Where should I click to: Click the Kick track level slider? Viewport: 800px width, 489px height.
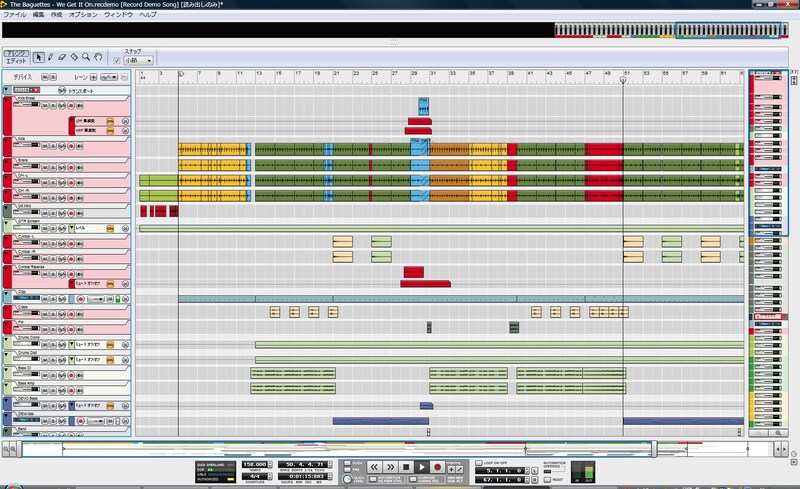pos(26,144)
